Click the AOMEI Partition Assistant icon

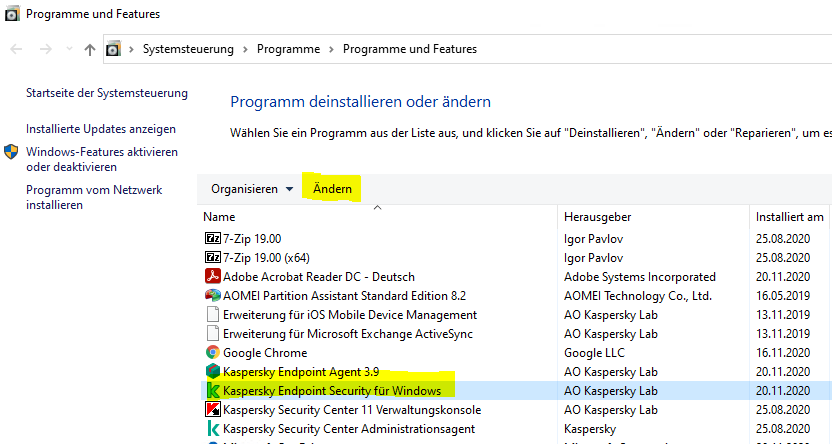pyautogui.click(x=213, y=295)
